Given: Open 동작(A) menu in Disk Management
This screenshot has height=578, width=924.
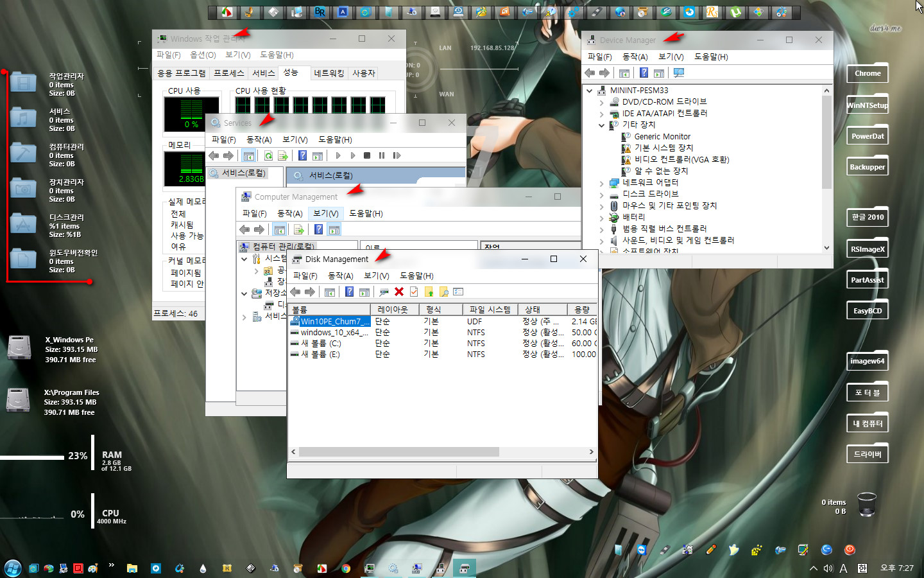Looking at the screenshot, I should [x=341, y=276].
